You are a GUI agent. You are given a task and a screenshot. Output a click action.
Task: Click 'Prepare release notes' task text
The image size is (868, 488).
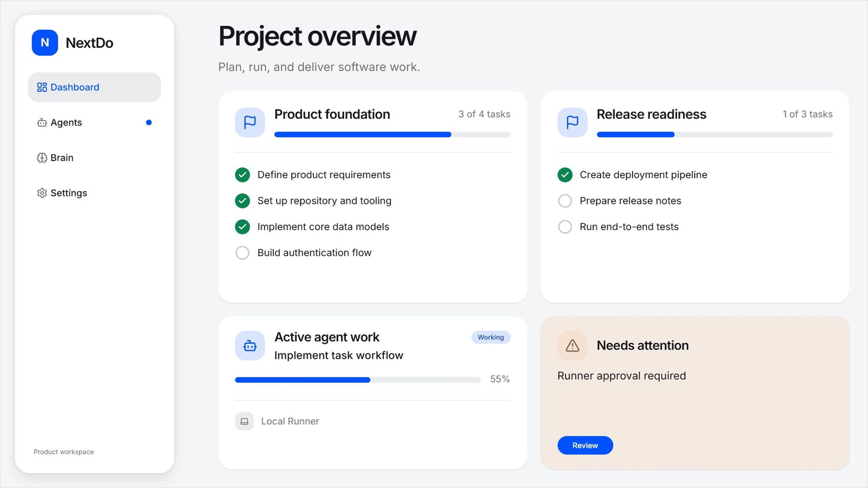click(630, 201)
